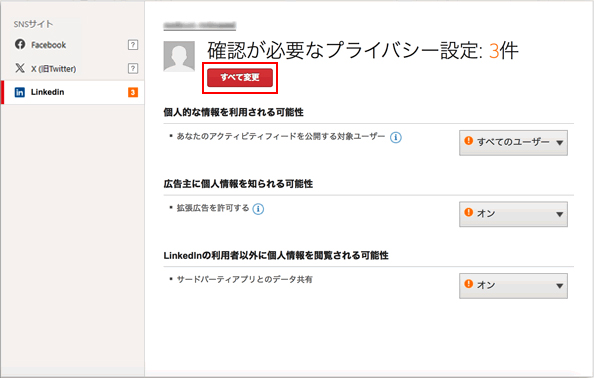Click info icon next to activity feed setting
This screenshot has height=378, width=594.
(x=396, y=137)
